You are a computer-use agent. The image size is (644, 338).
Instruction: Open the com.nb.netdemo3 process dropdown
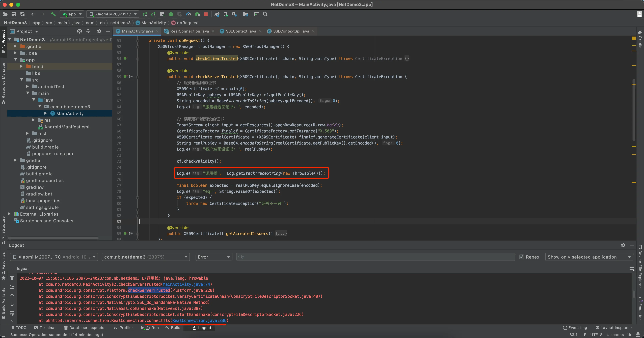pos(146,257)
